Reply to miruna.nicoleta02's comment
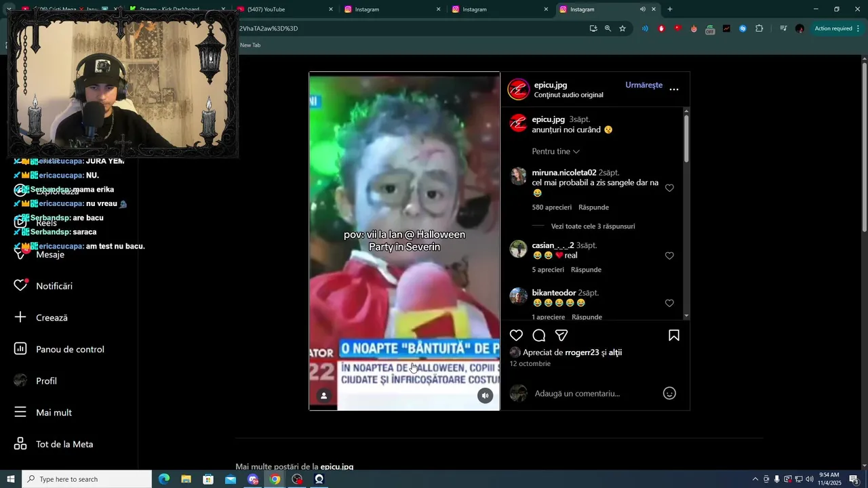The image size is (868, 488). pos(593,207)
